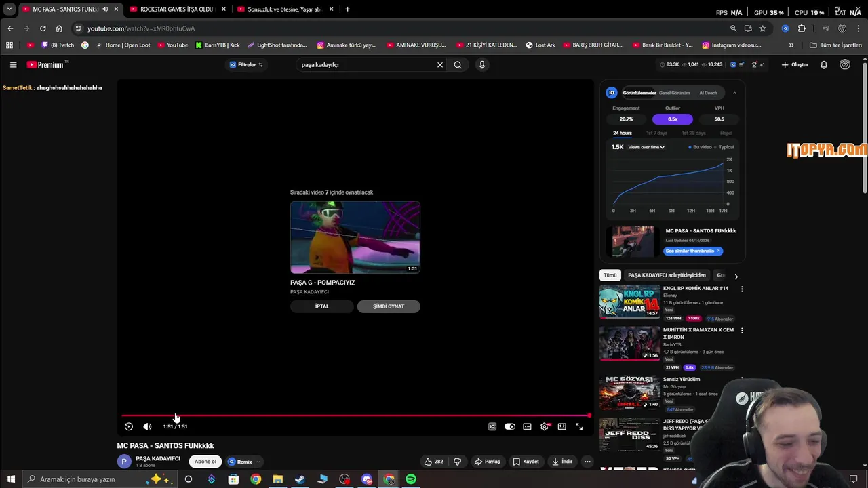Open browser extensions puzzle icon
The width and height of the screenshot is (868, 488).
pos(802,28)
